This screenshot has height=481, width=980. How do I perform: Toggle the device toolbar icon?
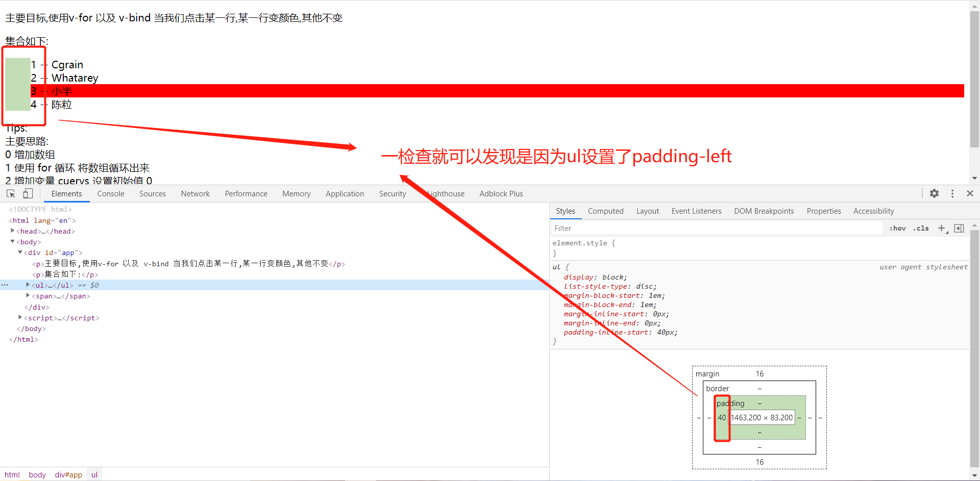tap(28, 194)
